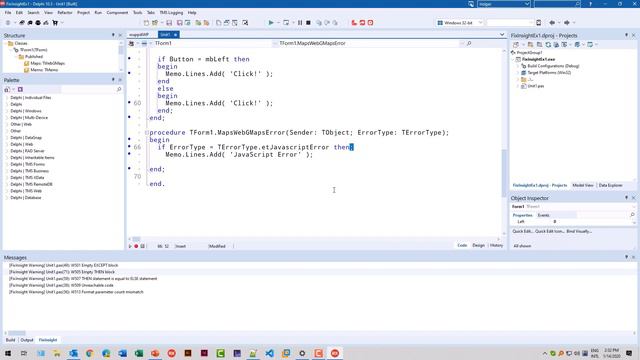640x360 pixels.
Task: Open the Events tab in the Object Inspector
Action: pyautogui.click(x=543, y=215)
